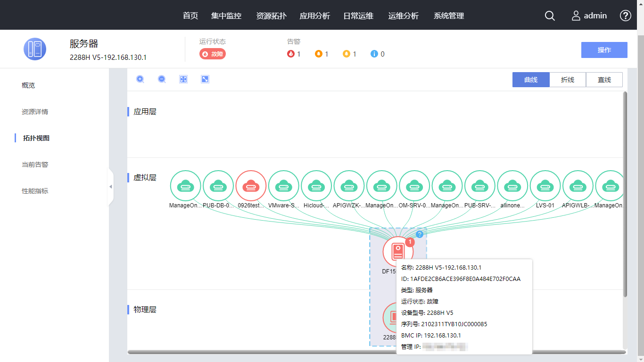The width and height of the screenshot is (644, 362).
Task: Switch line style to 折线
Action: click(x=568, y=80)
